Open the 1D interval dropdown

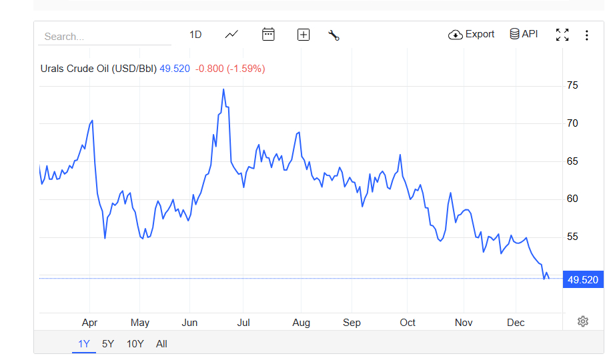[x=195, y=35]
